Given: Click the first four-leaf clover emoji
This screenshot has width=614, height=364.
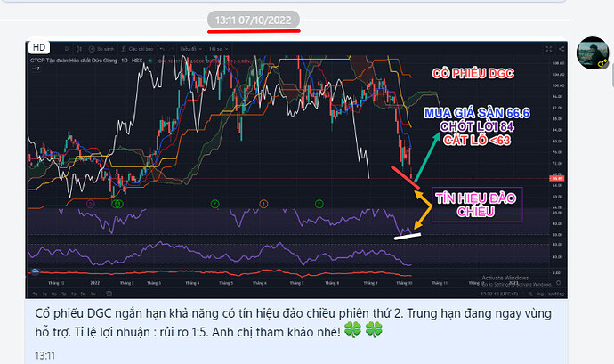Looking at the screenshot, I should (352, 330).
